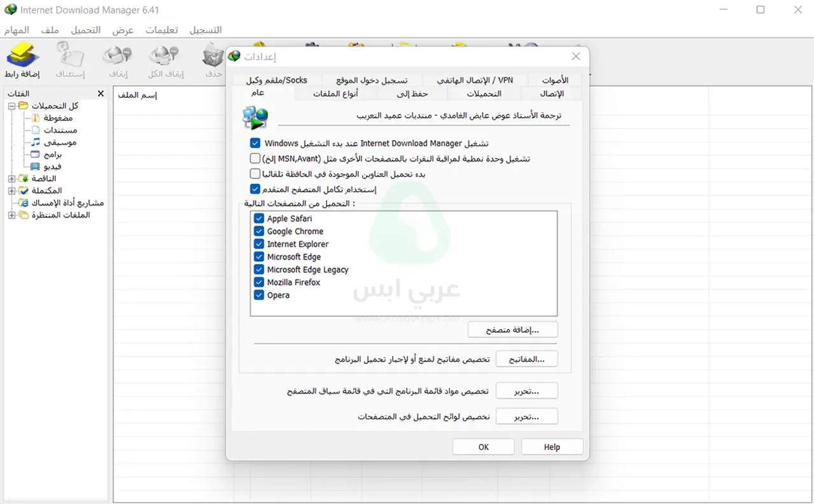The image size is (814, 504).
Task: Expand the الملفات المنتظرة (Queues) tree node
Action: pyautogui.click(x=11, y=216)
